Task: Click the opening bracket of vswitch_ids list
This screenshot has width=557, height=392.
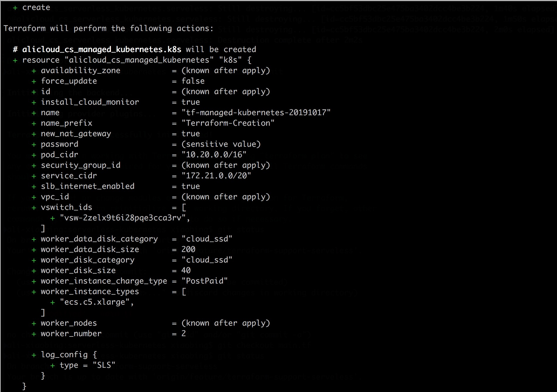Action: pyautogui.click(x=184, y=208)
